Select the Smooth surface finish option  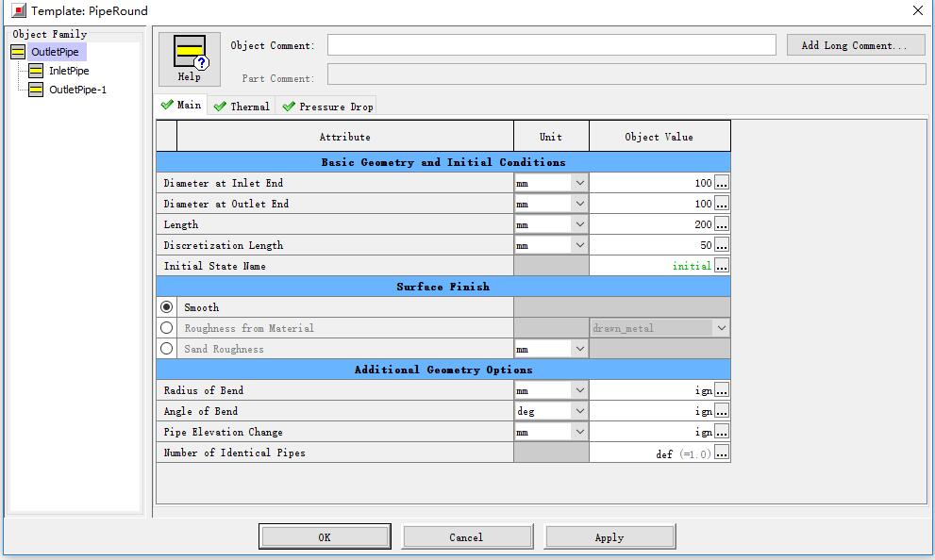[167, 307]
